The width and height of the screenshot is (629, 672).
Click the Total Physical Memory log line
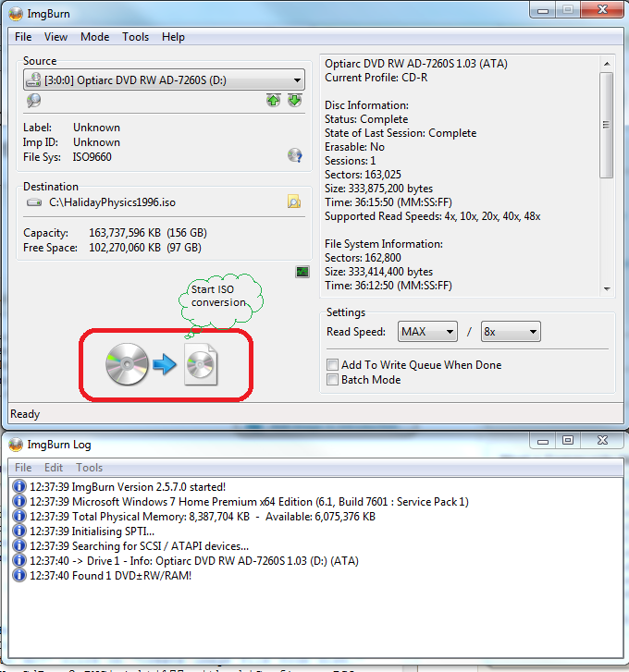203,516
